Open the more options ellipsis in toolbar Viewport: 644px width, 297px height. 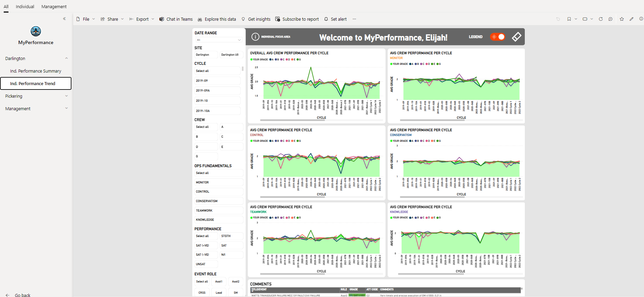point(354,19)
